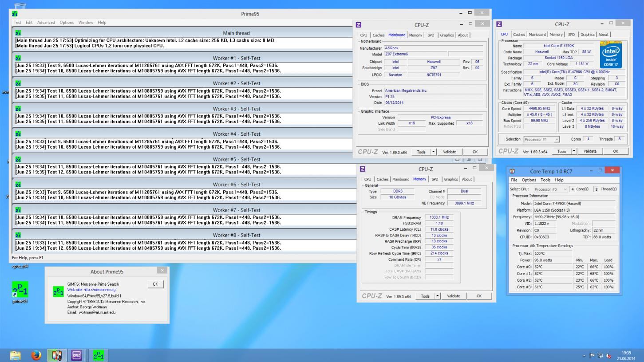This screenshot has width=644, height=362.
Task: Open the prime95 desktop shortcut
Action: [x=20, y=291]
